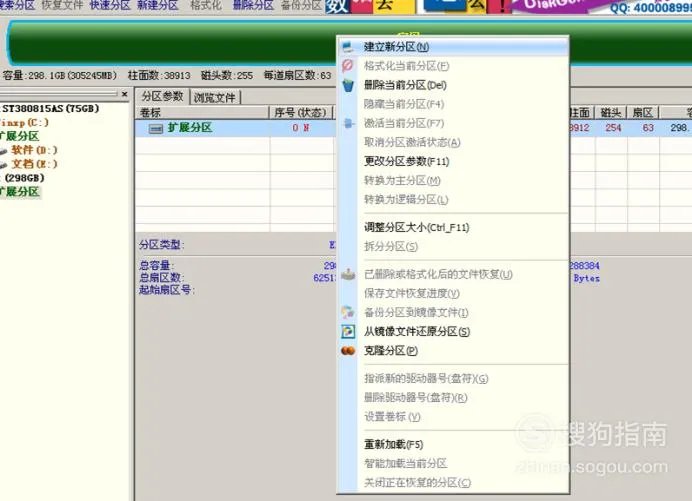Select the (298GB) disk in tree
Image resolution: width=692 pixels, height=501 pixels.
pos(24,178)
